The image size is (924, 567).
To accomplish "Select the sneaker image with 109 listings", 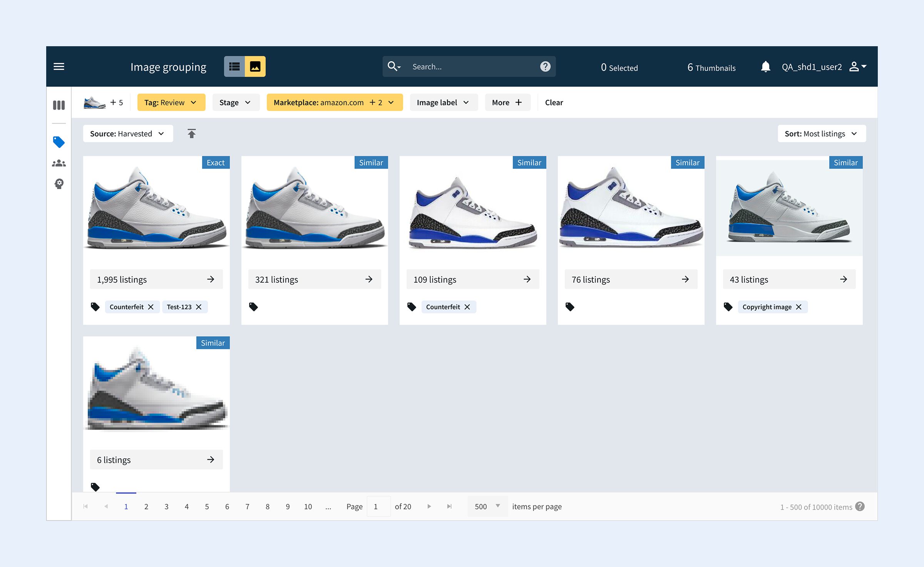I will click(x=473, y=208).
